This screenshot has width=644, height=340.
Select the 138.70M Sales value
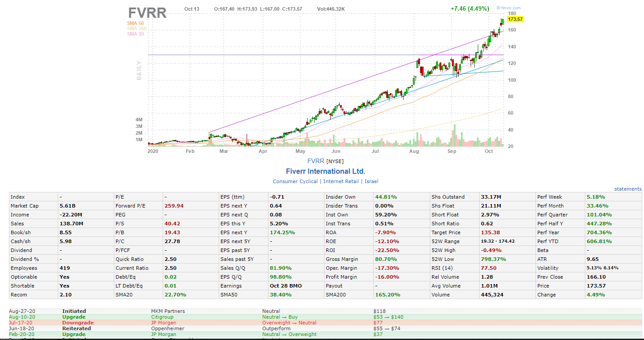[71, 224]
